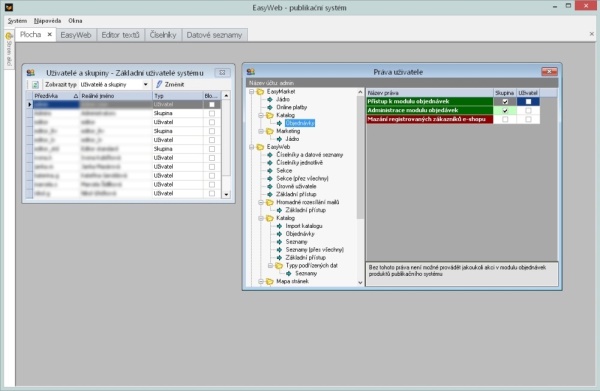Screen dimensions: 600x391
Task: Select the EasyMarket folder icon in the tree
Action: click(260, 92)
